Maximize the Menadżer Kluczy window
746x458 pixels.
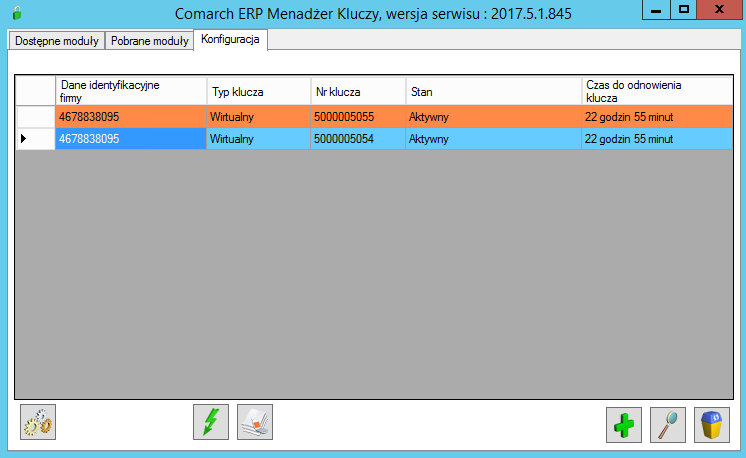point(684,10)
